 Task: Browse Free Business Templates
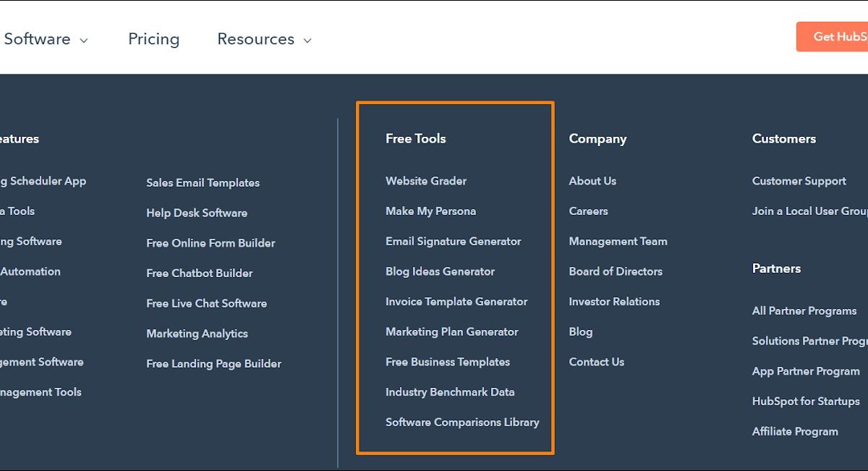pyautogui.click(x=447, y=362)
